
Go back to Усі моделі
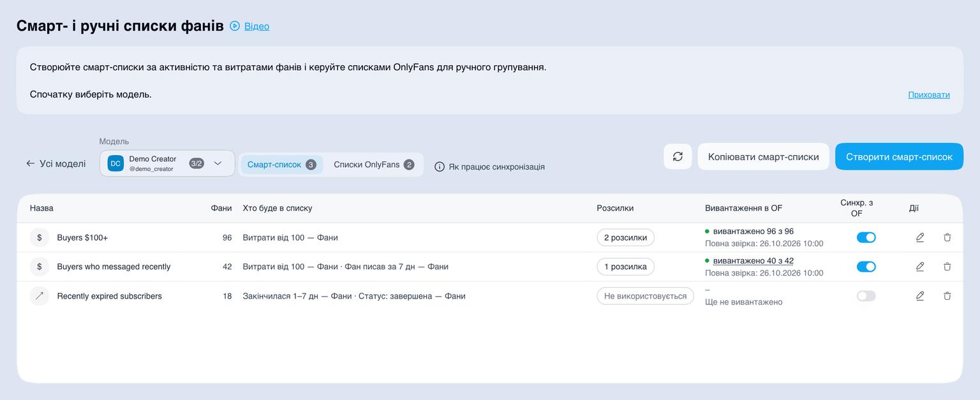pos(56,163)
